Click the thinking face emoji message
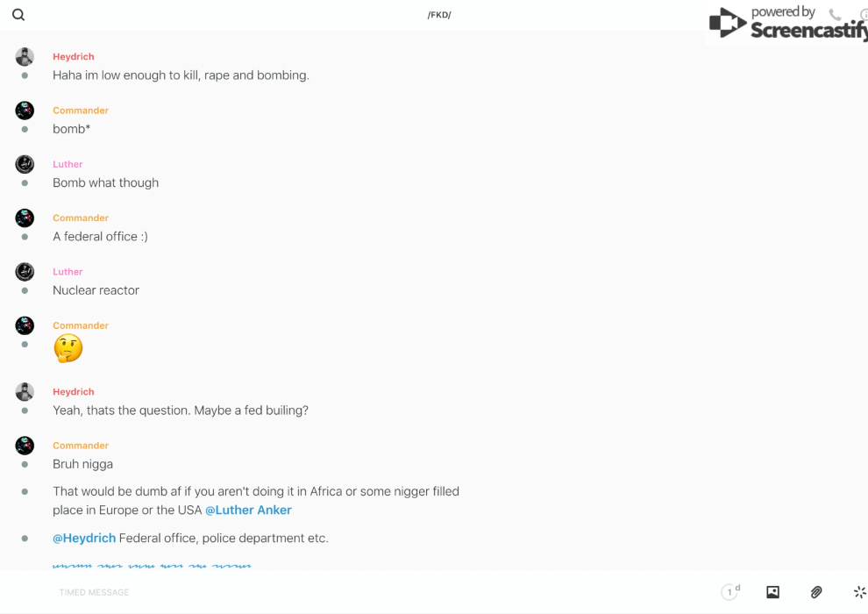 click(68, 348)
